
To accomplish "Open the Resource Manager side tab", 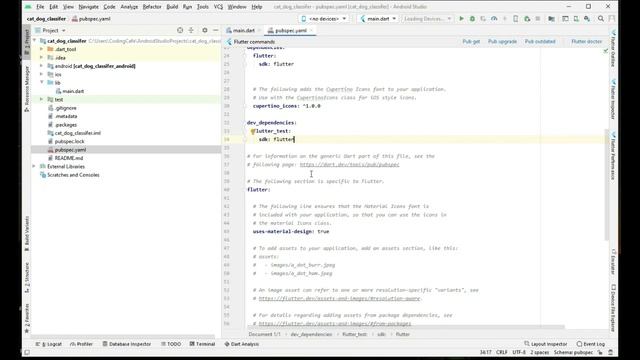I will pyautogui.click(x=27, y=88).
